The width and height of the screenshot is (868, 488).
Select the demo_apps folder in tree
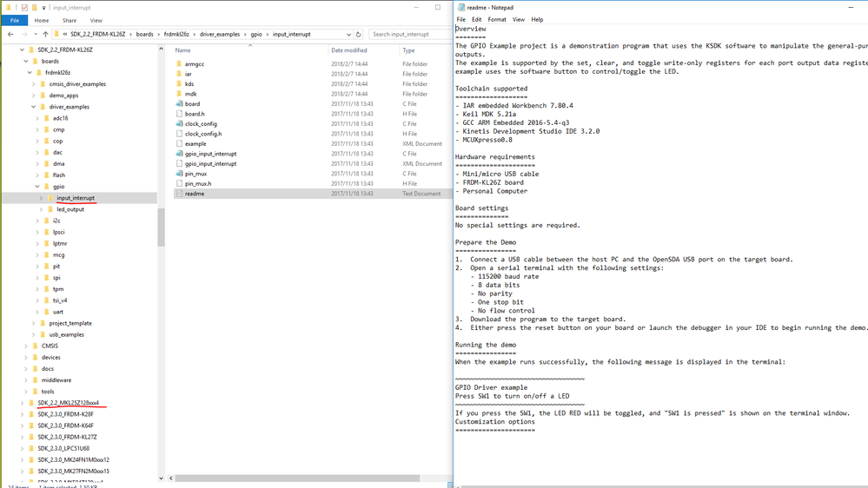[63, 96]
